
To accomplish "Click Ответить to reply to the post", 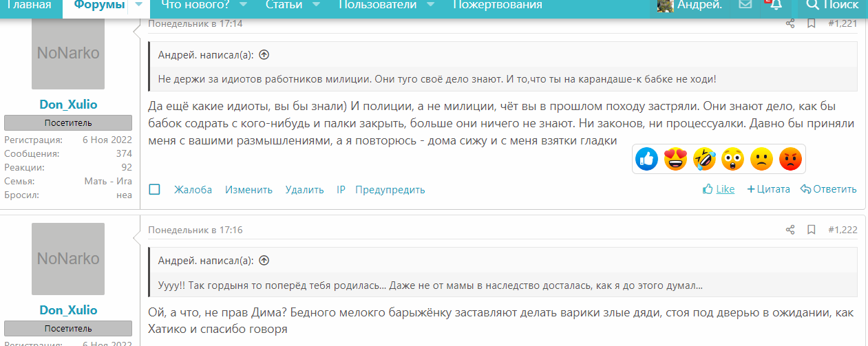I will (x=829, y=189).
